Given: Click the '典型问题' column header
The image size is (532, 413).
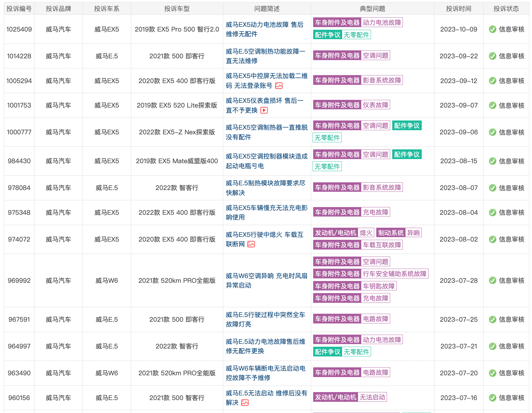Looking at the screenshot, I should click(x=372, y=9).
